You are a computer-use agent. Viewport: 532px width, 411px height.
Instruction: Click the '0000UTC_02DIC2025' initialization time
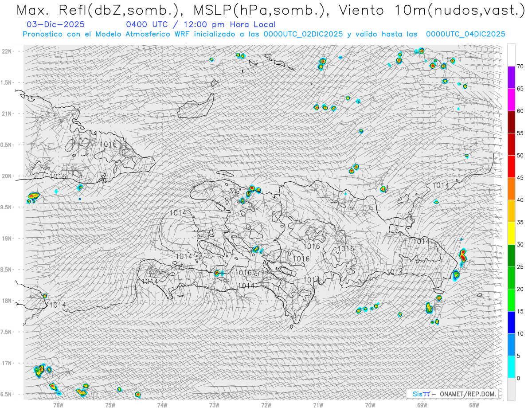click(x=303, y=34)
